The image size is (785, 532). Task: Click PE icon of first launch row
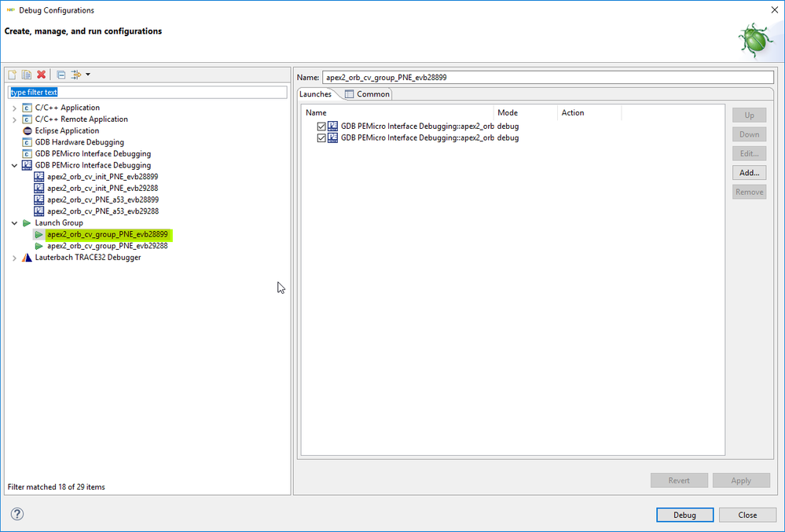(x=332, y=126)
